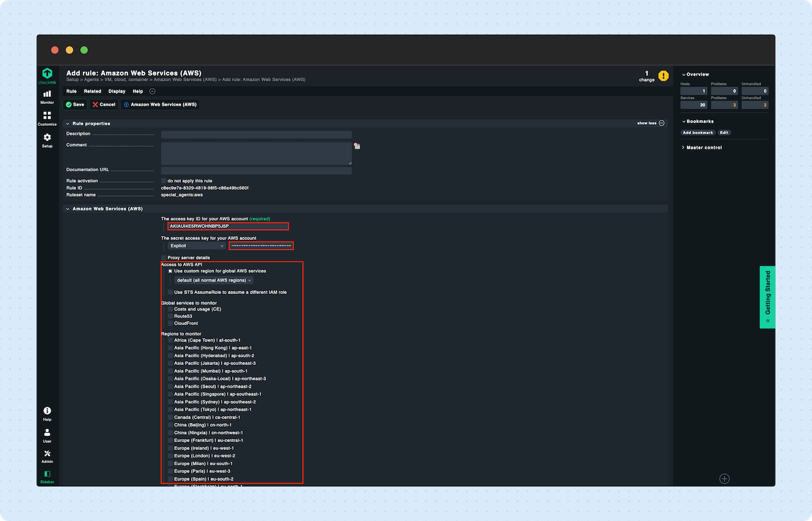
Task: Click the secret access key password field
Action: click(261, 246)
